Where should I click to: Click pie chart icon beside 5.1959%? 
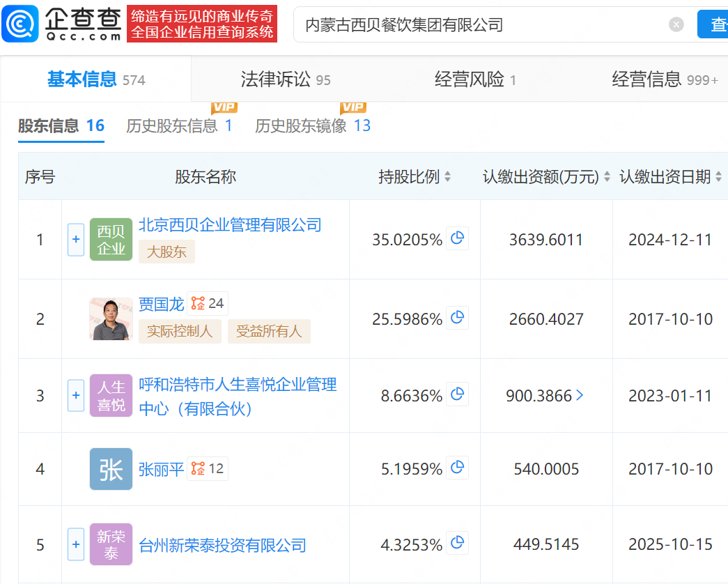(457, 468)
